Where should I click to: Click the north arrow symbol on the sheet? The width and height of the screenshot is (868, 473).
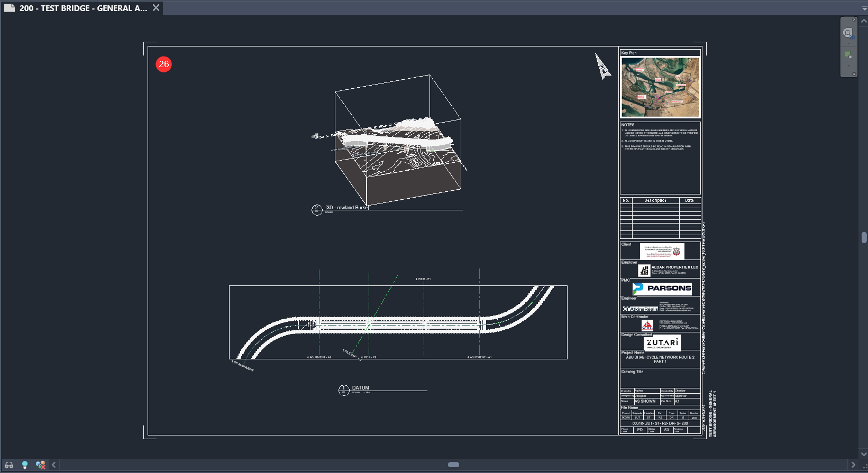click(x=602, y=66)
